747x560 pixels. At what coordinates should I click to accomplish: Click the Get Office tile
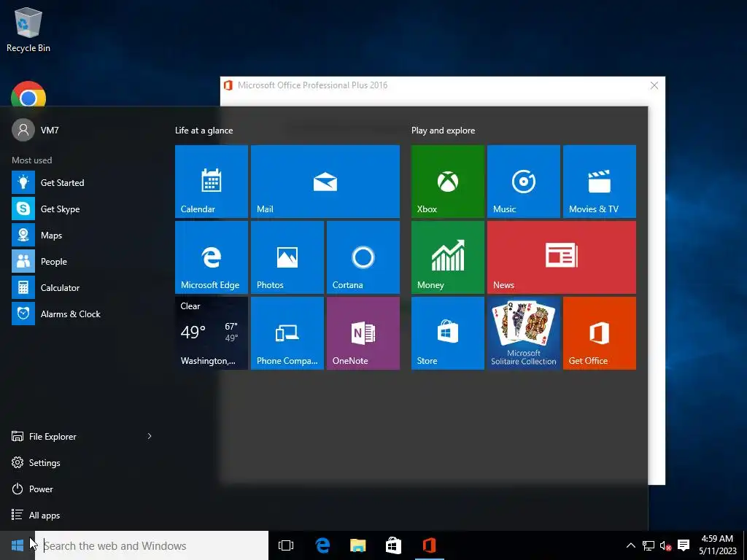click(x=600, y=332)
